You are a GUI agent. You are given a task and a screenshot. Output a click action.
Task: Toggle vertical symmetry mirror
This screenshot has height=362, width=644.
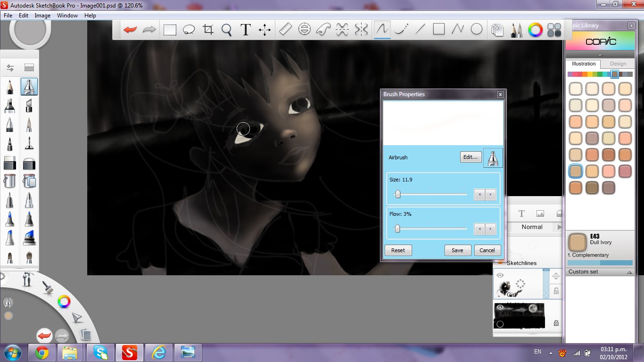(x=361, y=30)
